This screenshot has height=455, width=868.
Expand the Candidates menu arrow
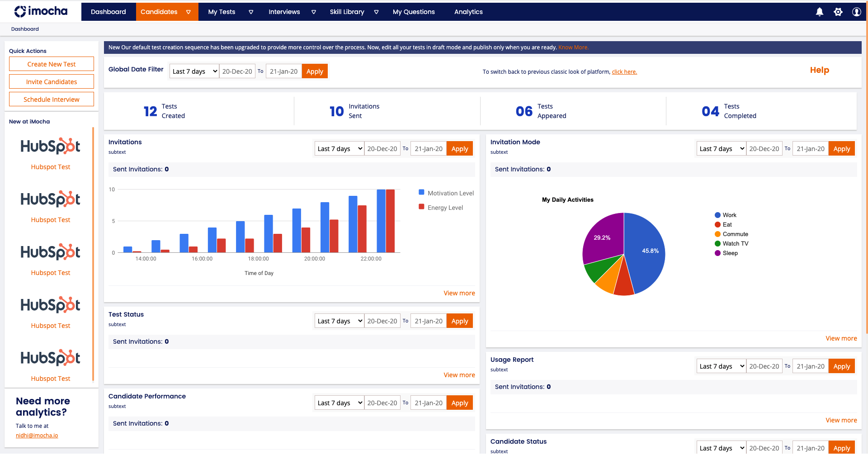pyautogui.click(x=189, y=12)
